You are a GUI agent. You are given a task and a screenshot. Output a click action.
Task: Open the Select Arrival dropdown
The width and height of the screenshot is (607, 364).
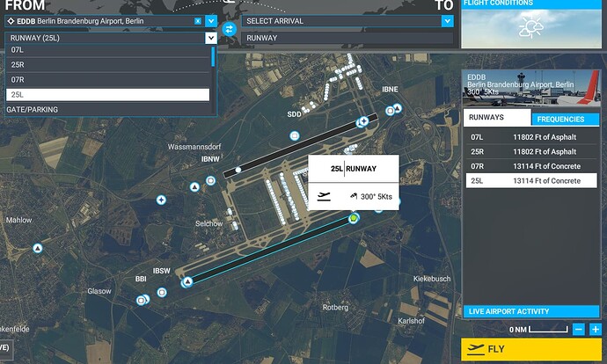click(448, 20)
